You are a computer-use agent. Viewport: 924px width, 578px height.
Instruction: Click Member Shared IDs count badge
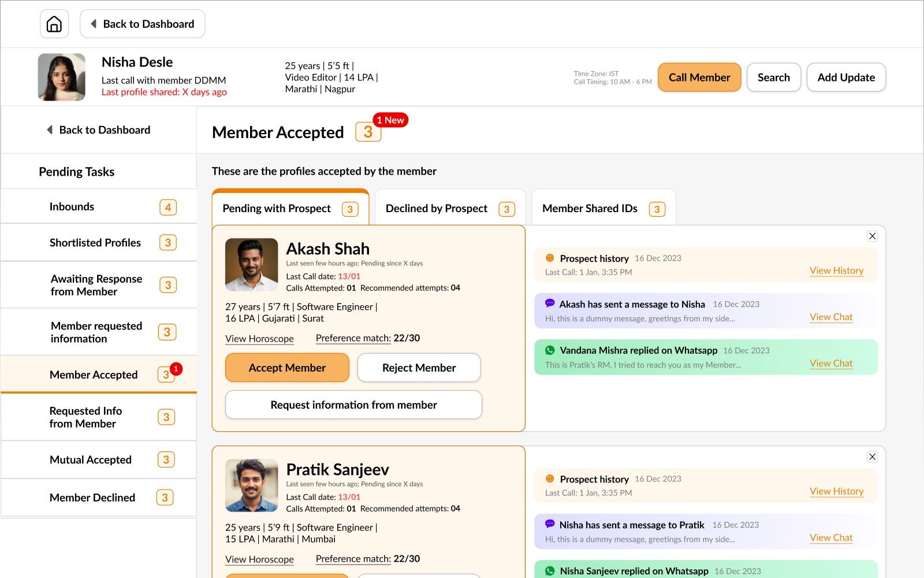(x=657, y=209)
